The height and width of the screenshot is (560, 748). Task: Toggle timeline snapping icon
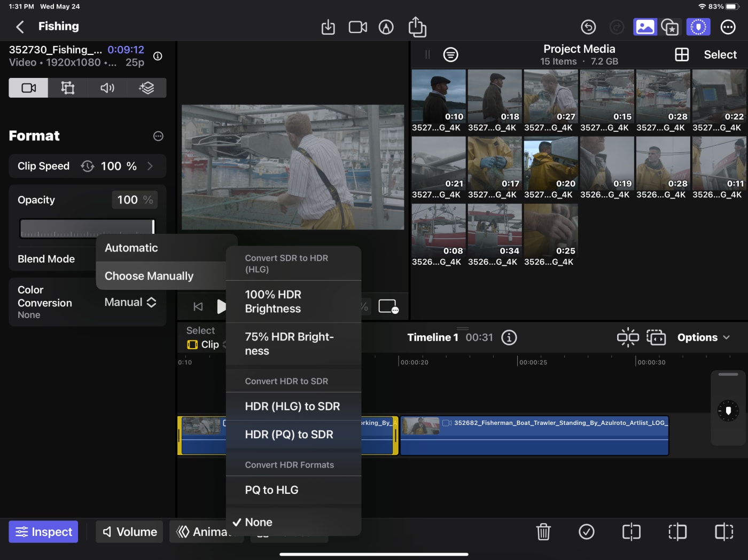(x=628, y=337)
